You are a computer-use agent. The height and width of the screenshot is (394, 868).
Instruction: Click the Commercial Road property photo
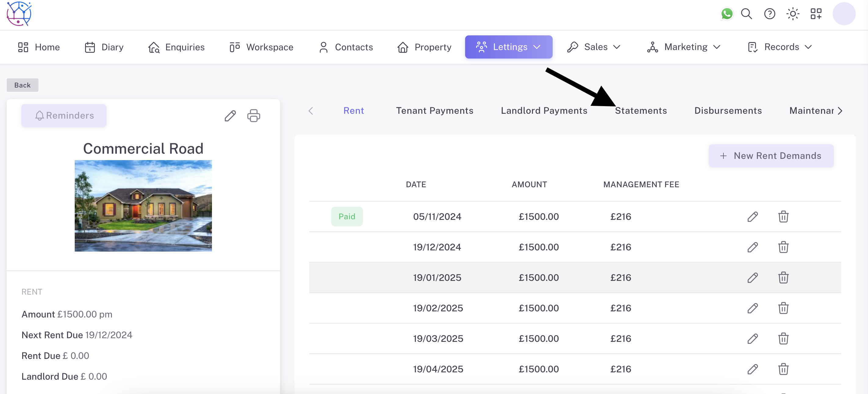tap(143, 206)
